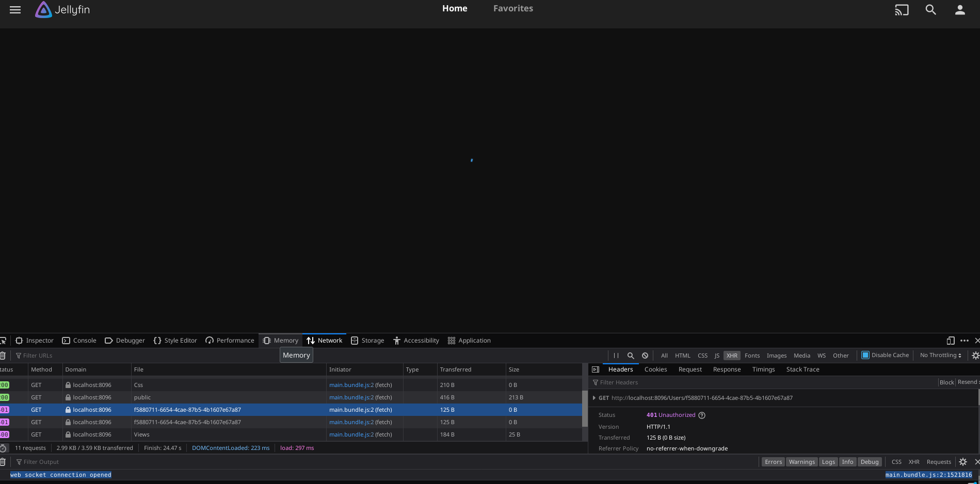Start performance analysis from status bar

pyautogui.click(x=3, y=448)
